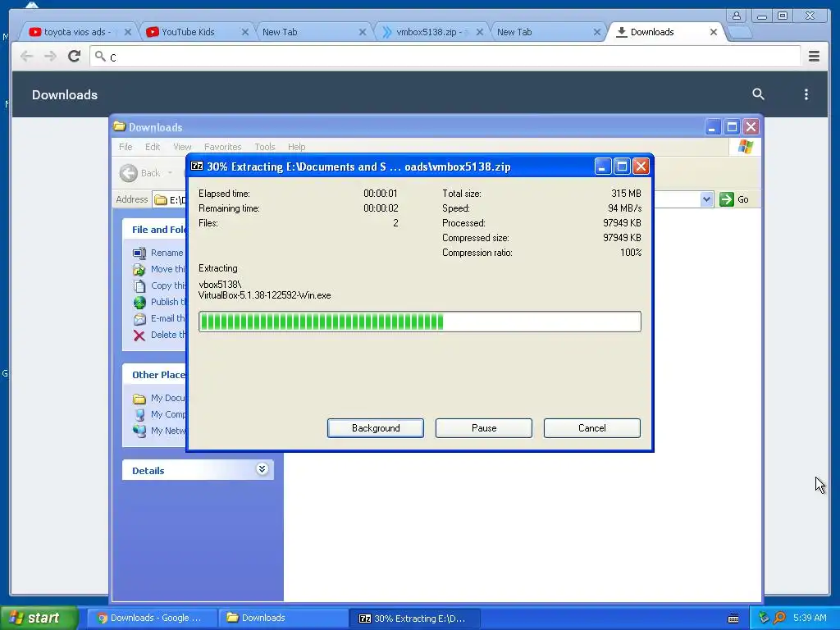The width and height of the screenshot is (840, 630).
Task: Click the Explorer Back button
Action: [x=140, y=173]
